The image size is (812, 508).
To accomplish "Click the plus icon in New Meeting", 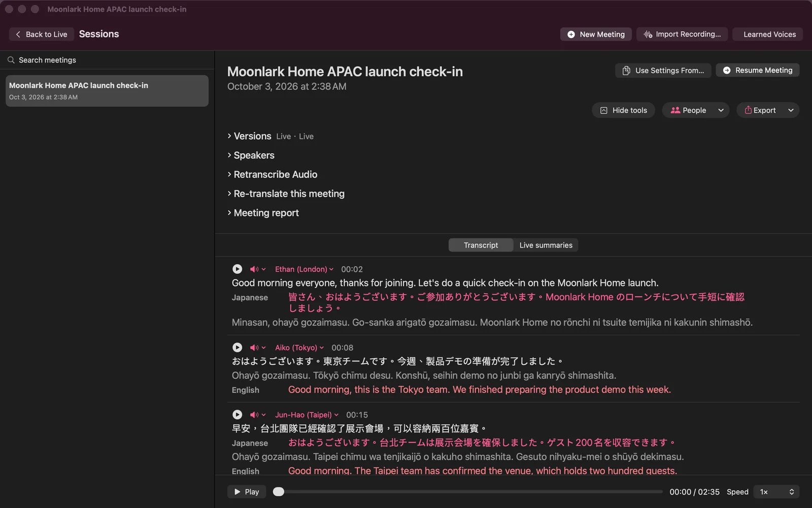I will click(571, 34).
